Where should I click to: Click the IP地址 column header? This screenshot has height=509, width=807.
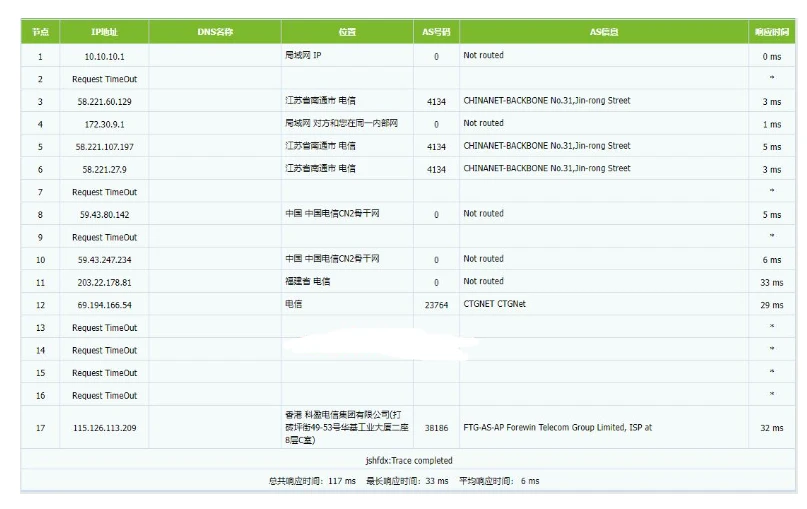coord(104,32)
